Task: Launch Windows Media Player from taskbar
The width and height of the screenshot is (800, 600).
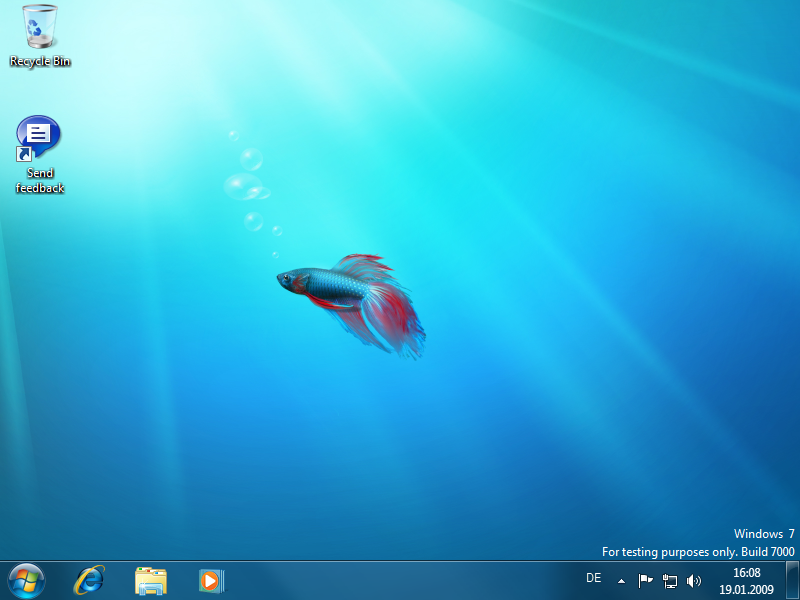Action: pyautogui.click(x=211, y=580)
